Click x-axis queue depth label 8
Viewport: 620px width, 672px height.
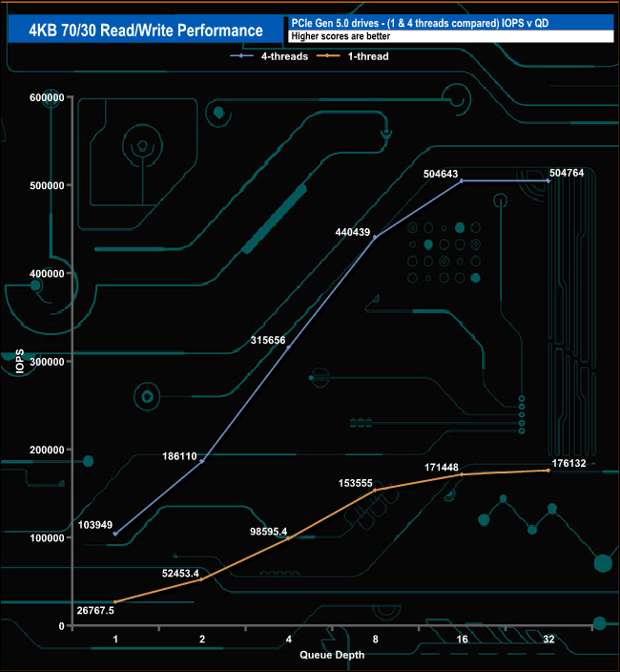coord(376,640)
